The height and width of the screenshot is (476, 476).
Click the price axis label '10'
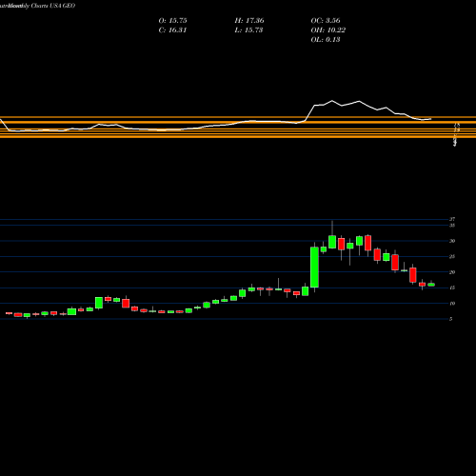(x=452, y=303)
